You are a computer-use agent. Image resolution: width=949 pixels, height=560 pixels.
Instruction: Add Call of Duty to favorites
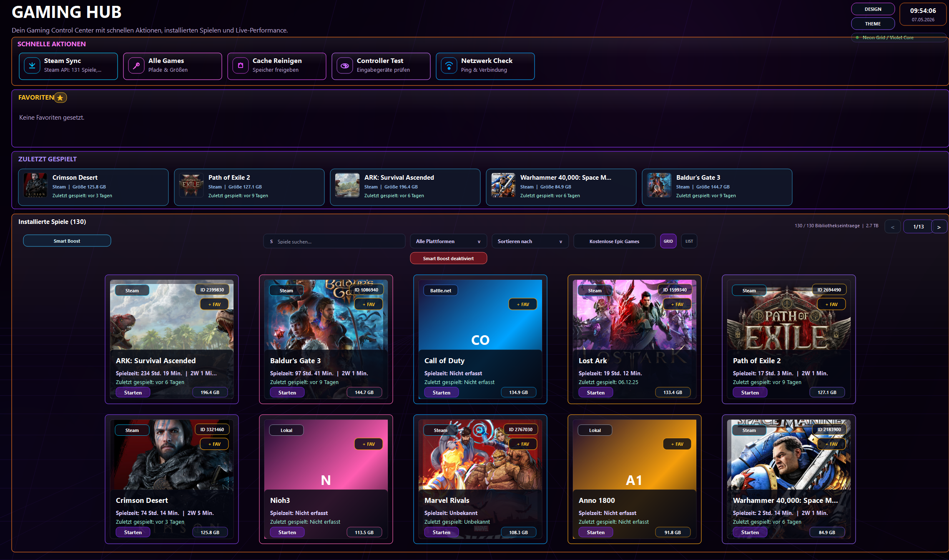pyautogui.click(x=523, y=304)
